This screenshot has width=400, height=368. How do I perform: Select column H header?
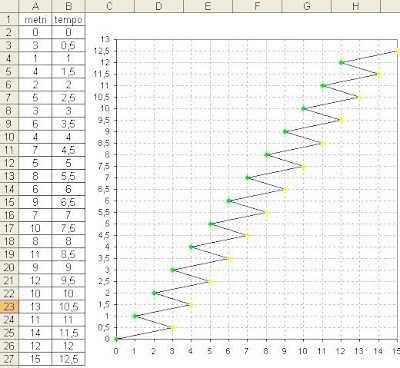[x=356, y=6]
